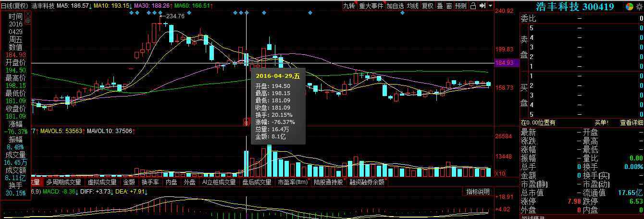
Task: Open the settings gear icon
Action: coord(639,7)
